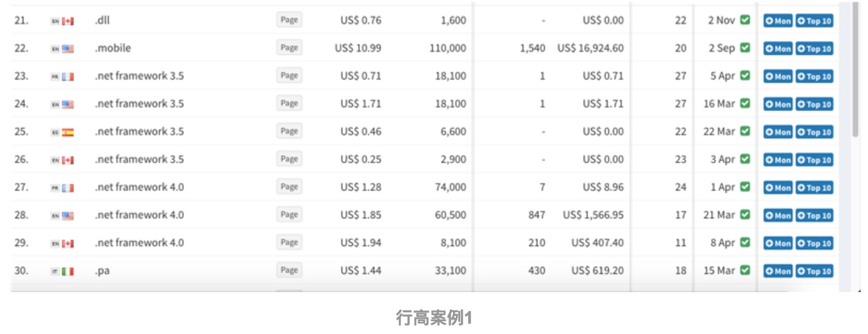Click the Page badge in row 25
Screen dimensions: 868x334
289,131
